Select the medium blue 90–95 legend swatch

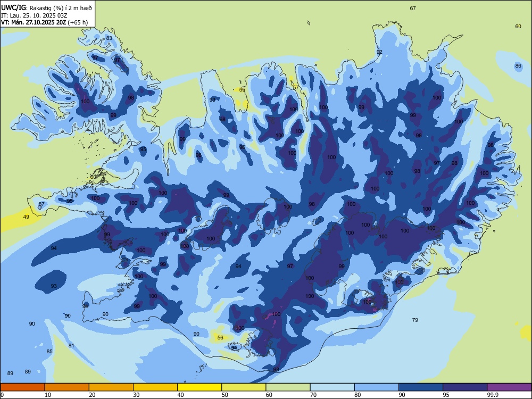pos(421,387)
